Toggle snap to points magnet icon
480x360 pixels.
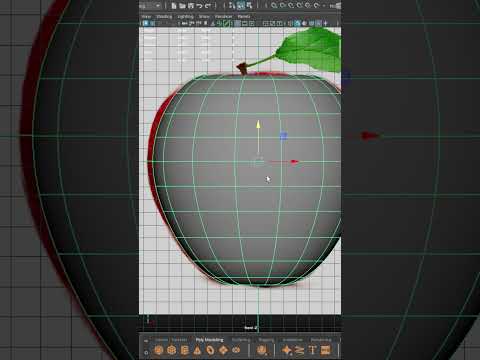click(291, 5)
